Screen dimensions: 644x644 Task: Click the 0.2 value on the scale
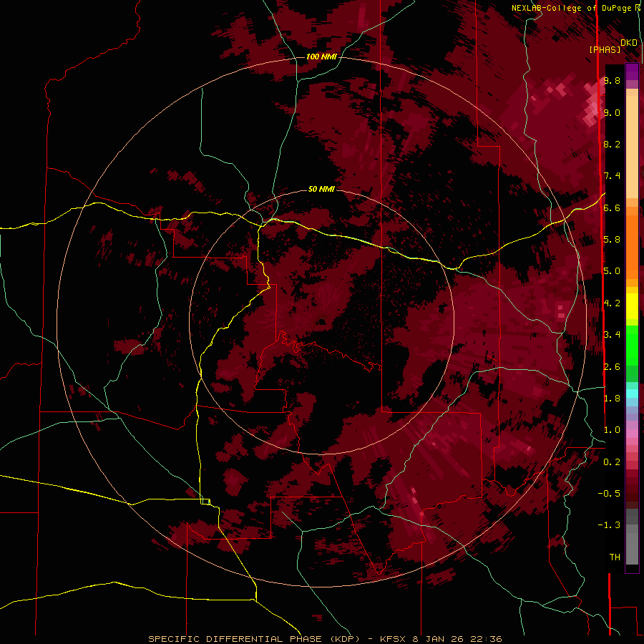point(612,462)
